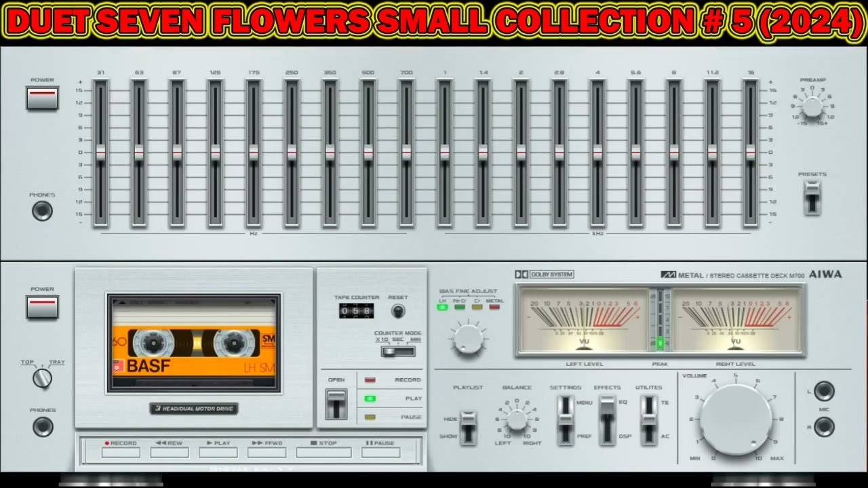Viewport: 868px width, 488px height.
Task: Fast forward using the FFWD key
Action: click(x=267, y=452)
